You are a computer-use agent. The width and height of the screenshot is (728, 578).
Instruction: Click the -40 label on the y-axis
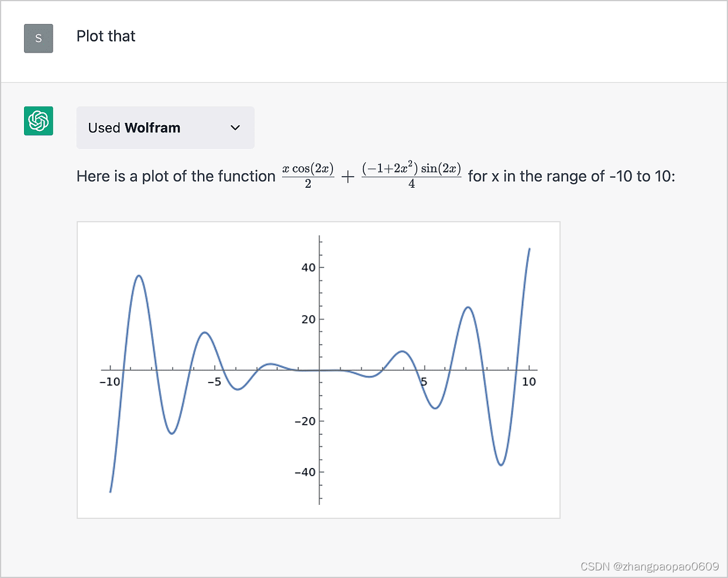pos(305,472)
